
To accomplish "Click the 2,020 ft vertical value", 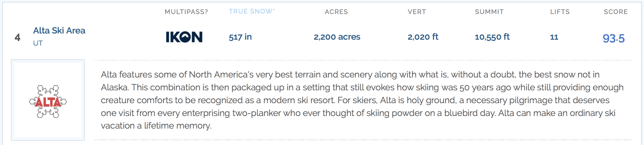I will (423, 37).
